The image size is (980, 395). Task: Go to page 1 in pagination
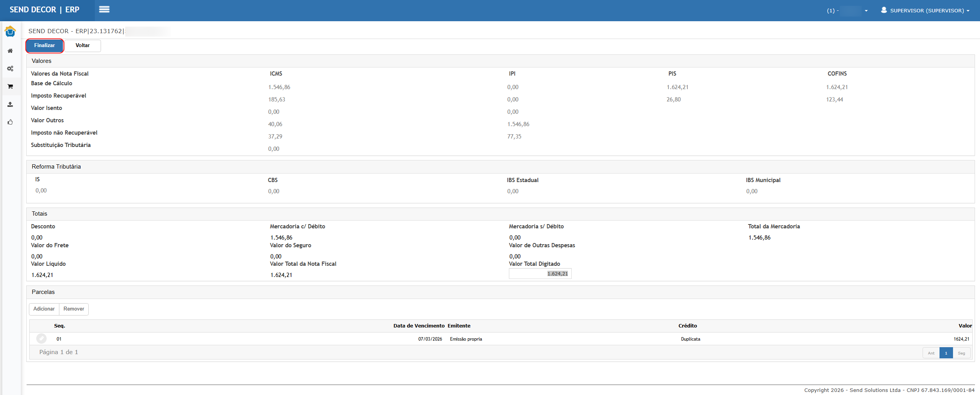pos(946,353)
